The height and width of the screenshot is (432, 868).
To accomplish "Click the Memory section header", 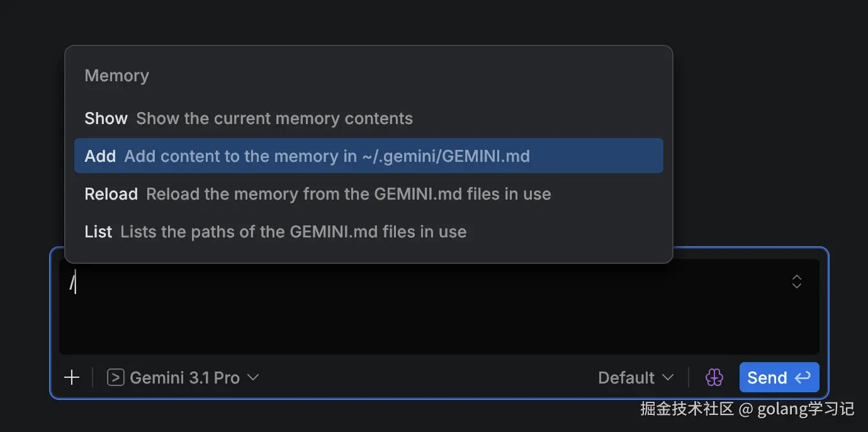I will point(117,76).
